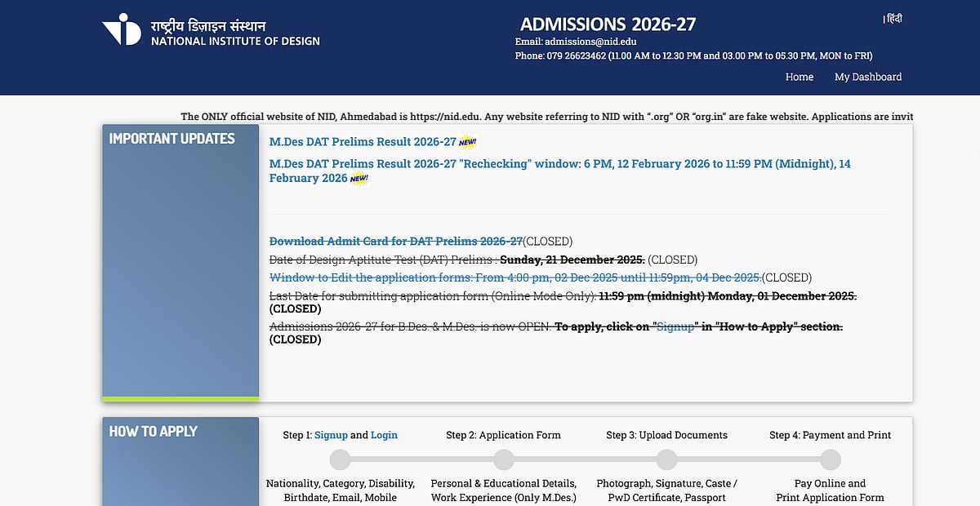Click the Signup link in Step 1
980x506 pixels.
(x=331, y=435)
